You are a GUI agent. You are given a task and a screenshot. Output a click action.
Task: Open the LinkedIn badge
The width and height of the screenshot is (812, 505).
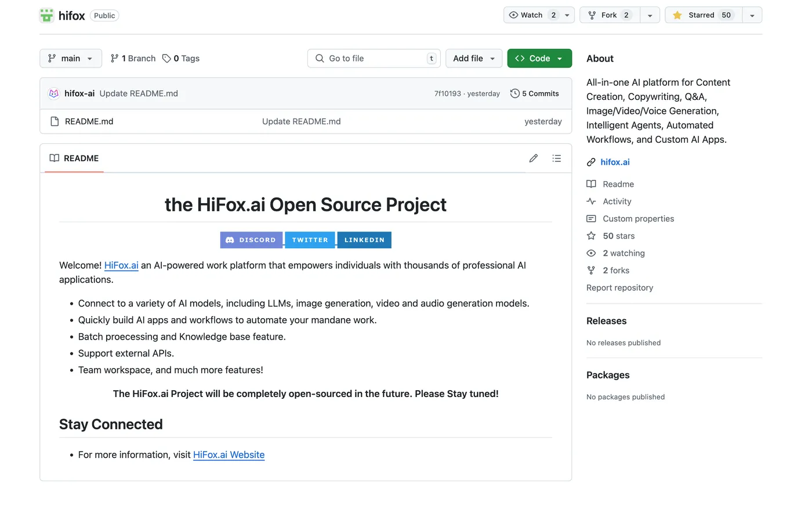coord(364,240)
